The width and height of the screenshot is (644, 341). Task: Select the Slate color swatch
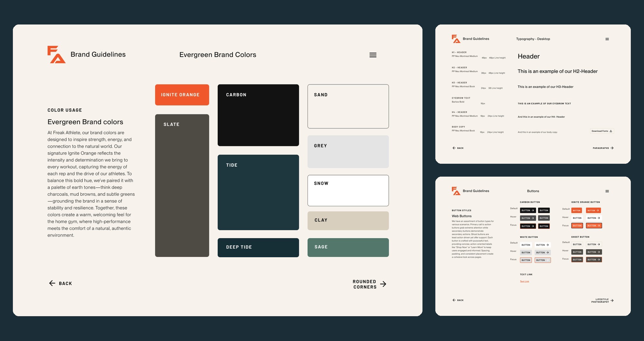pos(182,185)
